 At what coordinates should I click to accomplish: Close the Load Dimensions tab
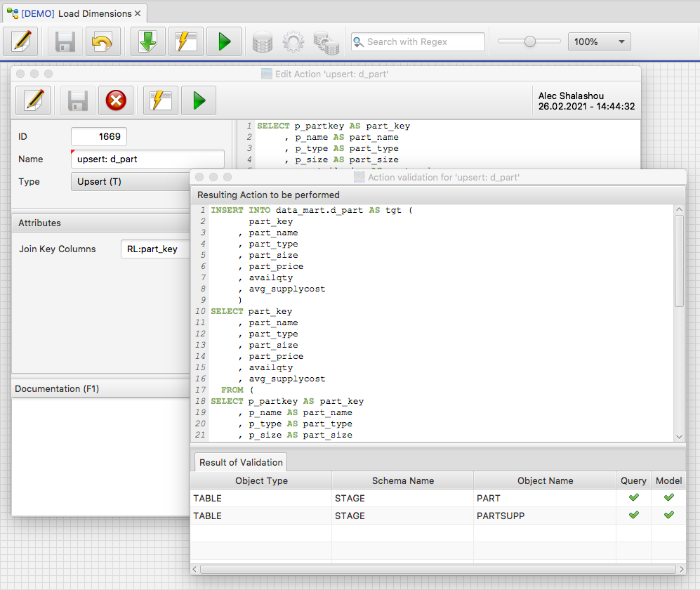pos(138,13)
